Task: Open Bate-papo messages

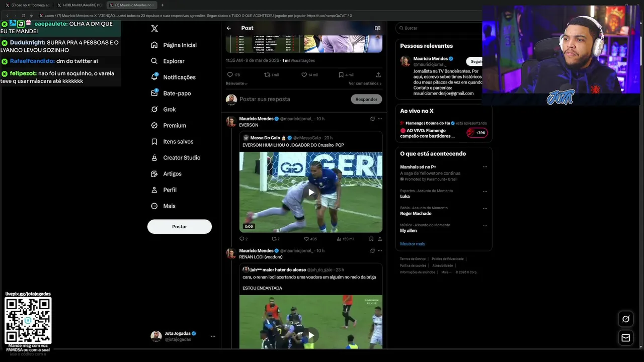Action: (x=171, y=93)
